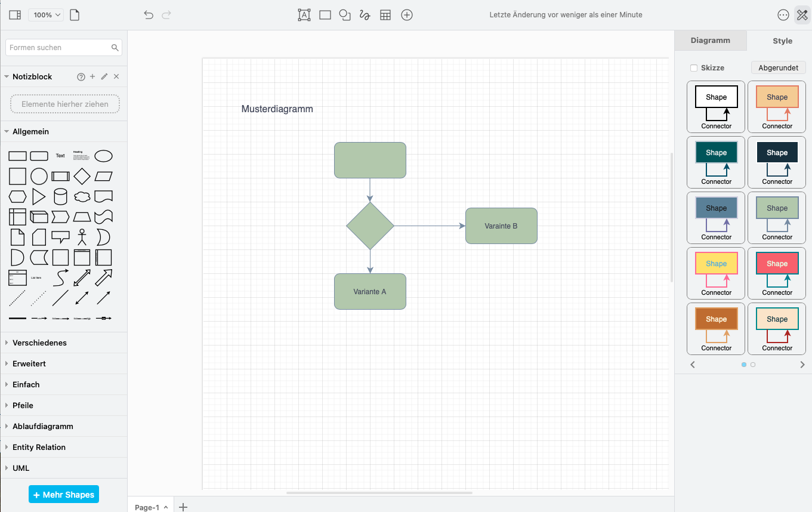
Task: Insert a table using the table icon
Action: click(385, 15)
